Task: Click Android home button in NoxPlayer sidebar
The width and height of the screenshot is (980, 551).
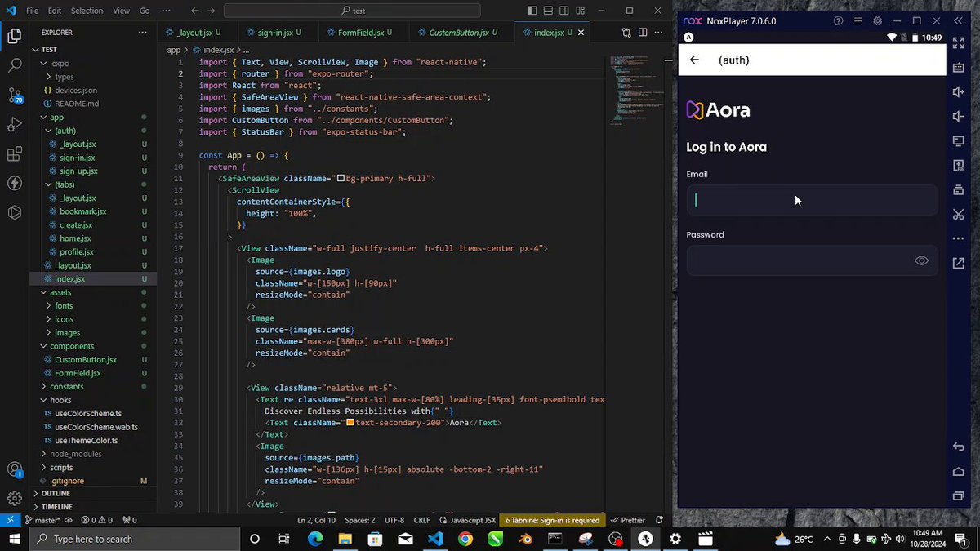Action: click(959, 471)
